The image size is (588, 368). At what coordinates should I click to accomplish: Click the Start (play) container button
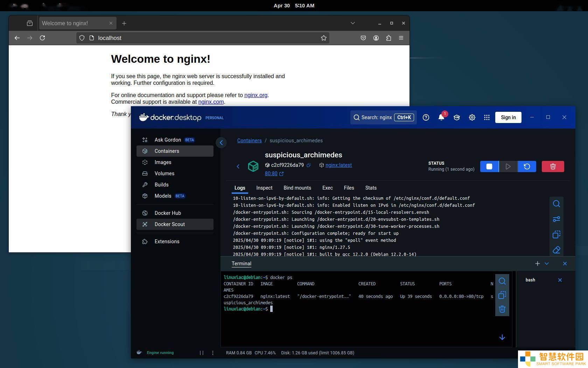[x=508, y=166]
